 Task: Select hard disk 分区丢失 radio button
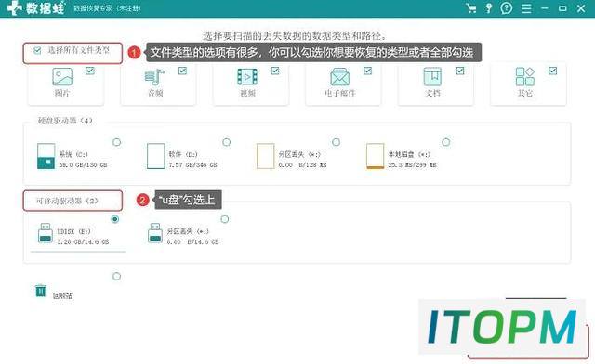coord(337,142)
